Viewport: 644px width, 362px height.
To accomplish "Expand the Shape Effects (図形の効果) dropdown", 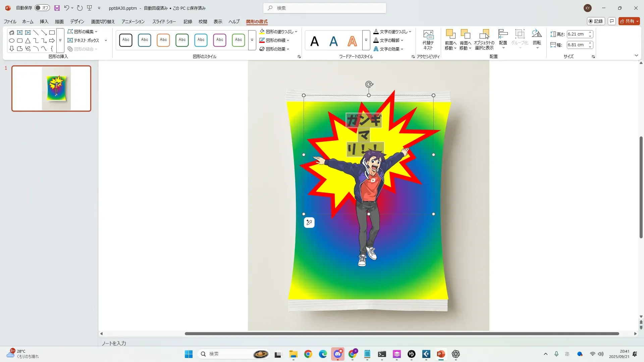I will (288, 49).
